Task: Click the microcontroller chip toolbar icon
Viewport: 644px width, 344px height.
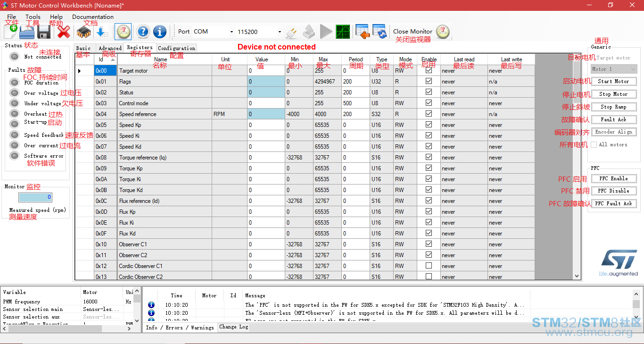Action: (x=84, y=32)
